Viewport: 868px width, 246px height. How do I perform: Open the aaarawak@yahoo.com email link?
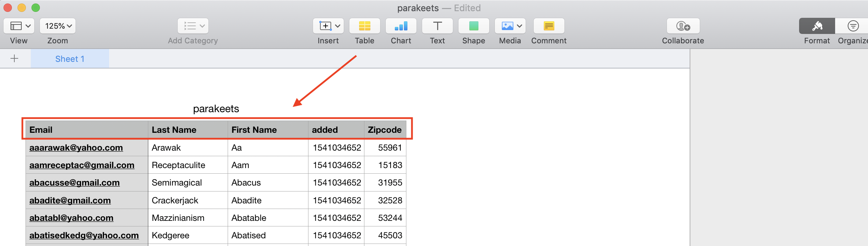(x=76, y=148)
